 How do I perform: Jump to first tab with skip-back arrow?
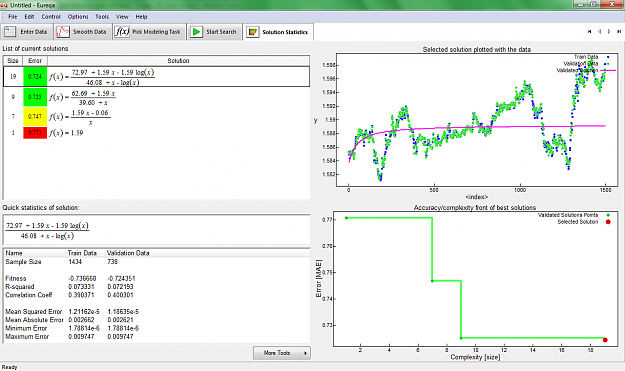(x=590, y=31)
